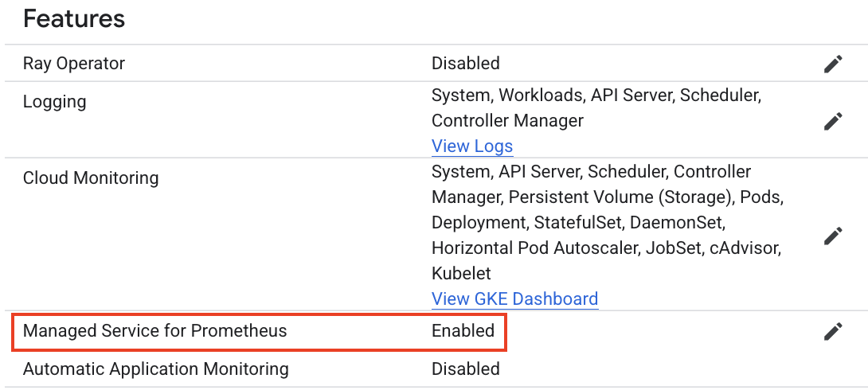Follow the View GKE Dashboard link
The width and height of the screenshot is (868, 390).
click(x=514, y=299)
